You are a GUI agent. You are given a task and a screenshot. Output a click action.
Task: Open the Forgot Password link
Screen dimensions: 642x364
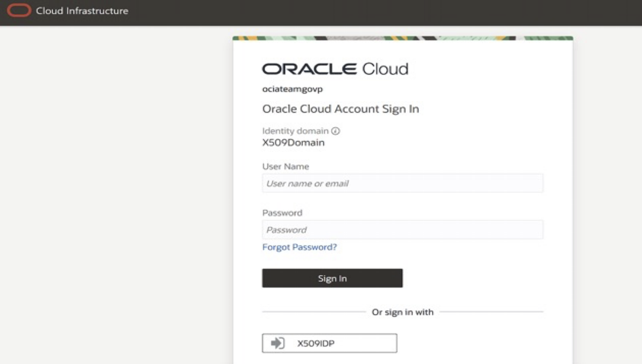299,247
